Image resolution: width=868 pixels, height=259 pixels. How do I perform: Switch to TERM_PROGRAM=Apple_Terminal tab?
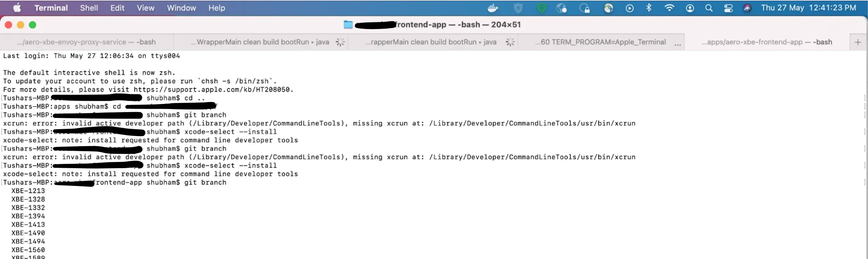pyautogui.click(x=601, y=42)
